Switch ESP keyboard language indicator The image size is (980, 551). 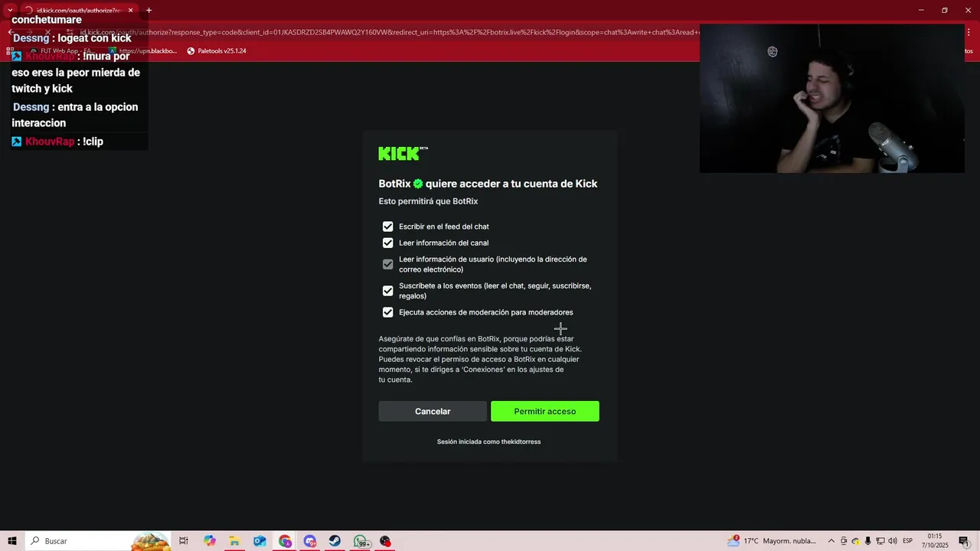click(x=908, y=541)
